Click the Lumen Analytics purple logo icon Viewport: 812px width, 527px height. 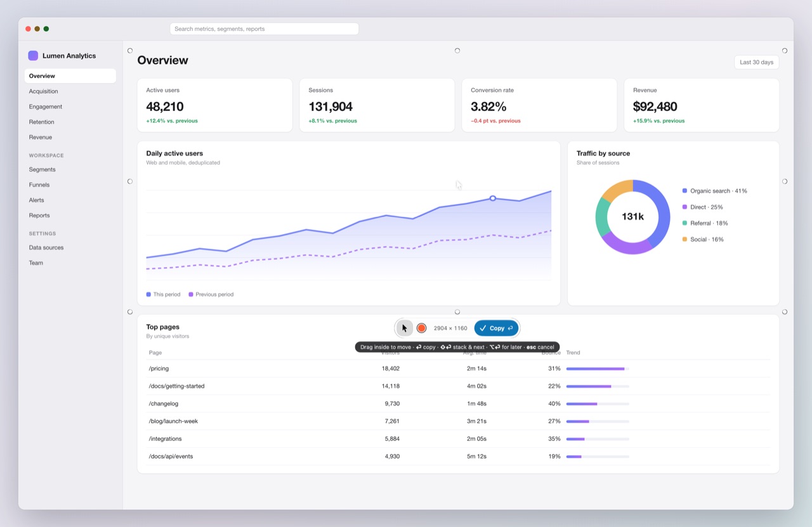[33, 56]
